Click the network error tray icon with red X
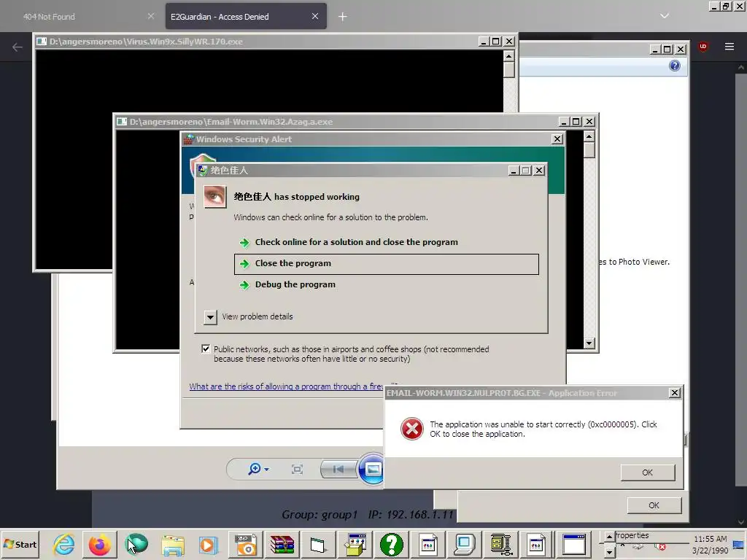The image size is (747, 560). click(660, 547)
